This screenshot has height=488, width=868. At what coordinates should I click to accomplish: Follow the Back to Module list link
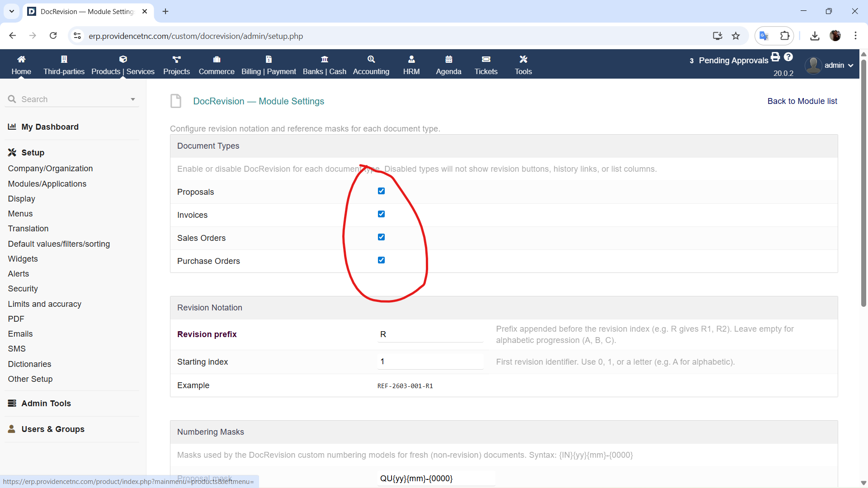pos(802,101)
